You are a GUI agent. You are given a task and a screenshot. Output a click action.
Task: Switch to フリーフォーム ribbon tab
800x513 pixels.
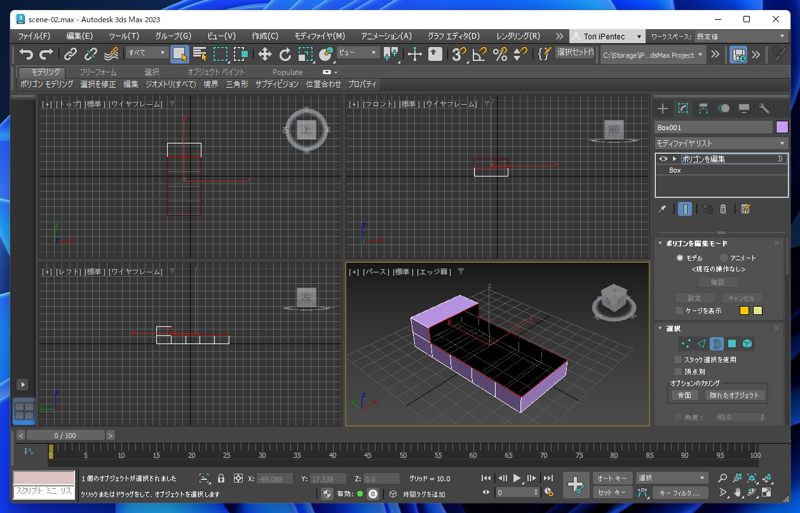(x=98, y=72)
